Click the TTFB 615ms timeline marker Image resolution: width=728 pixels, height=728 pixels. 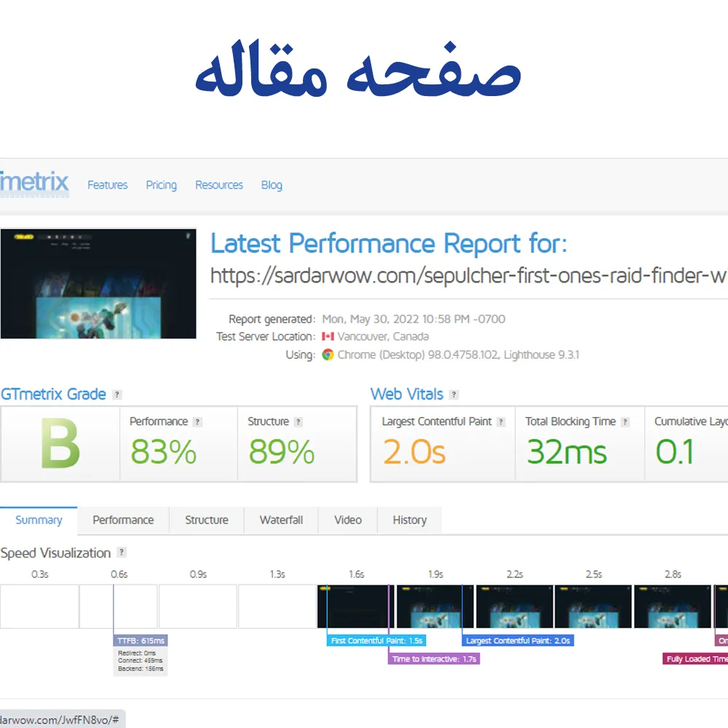tap(141, 641)
